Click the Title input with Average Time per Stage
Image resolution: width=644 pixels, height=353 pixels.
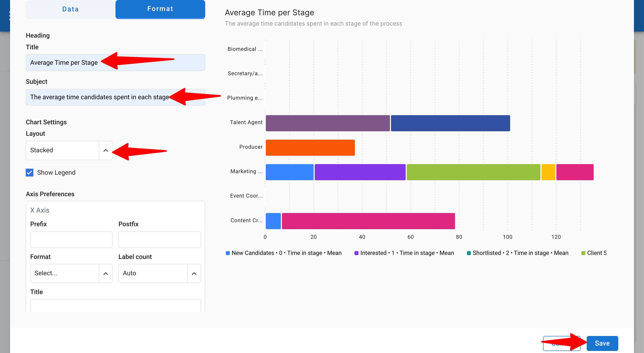click(64, 62)
